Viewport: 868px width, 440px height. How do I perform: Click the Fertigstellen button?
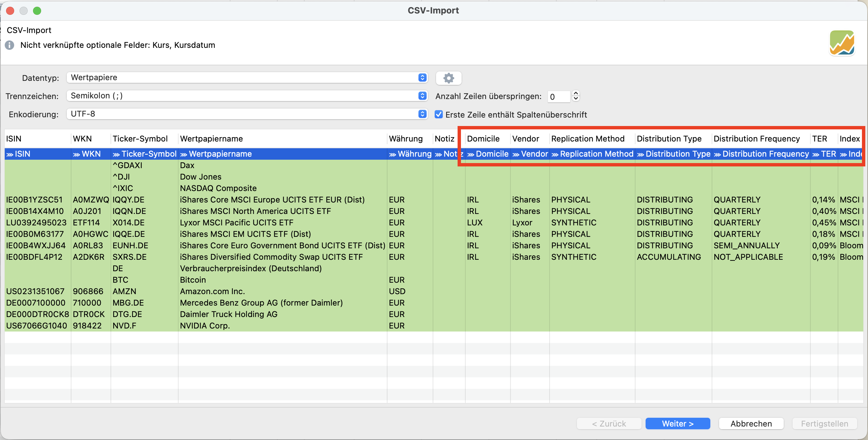[x=825, y=423]
